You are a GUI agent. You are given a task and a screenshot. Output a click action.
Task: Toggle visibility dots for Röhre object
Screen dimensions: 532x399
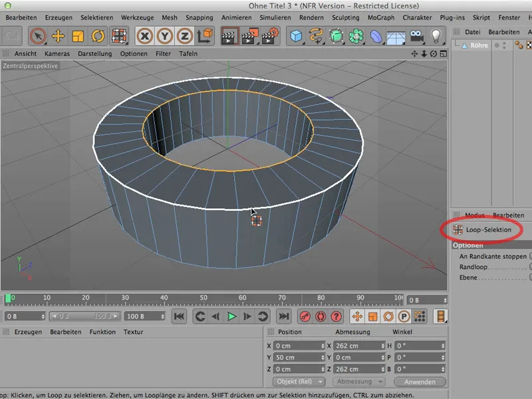pyautogui.click(x=504, y=45)
